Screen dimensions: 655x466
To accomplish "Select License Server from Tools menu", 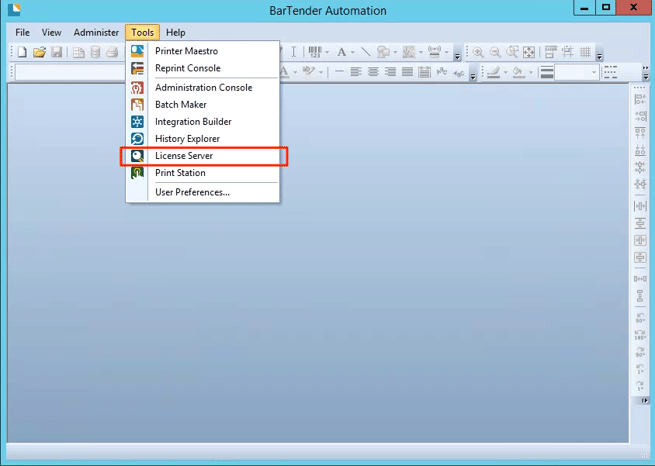I will click(183, 156).
